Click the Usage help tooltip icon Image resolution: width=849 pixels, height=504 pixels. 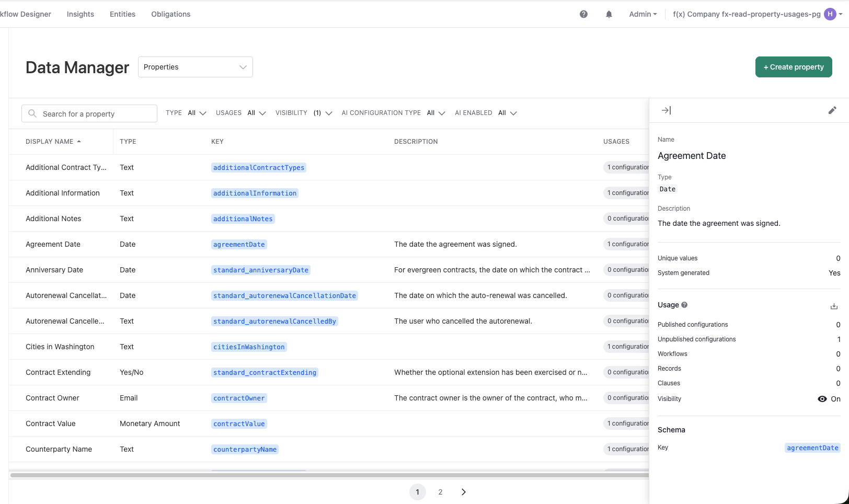click(x=684, y=305)
